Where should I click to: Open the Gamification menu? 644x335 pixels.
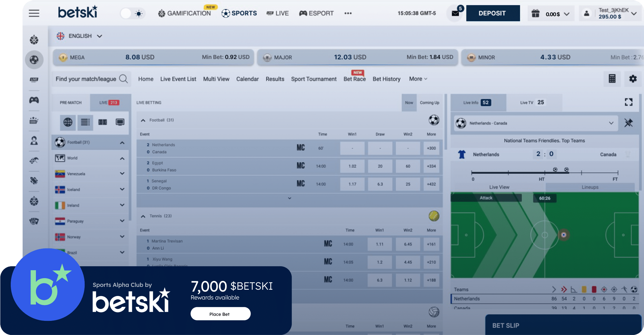(185, 13)
